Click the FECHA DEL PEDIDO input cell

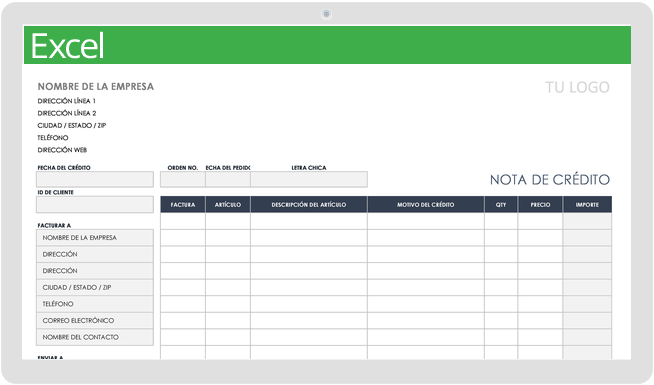[x=228, y=179]
